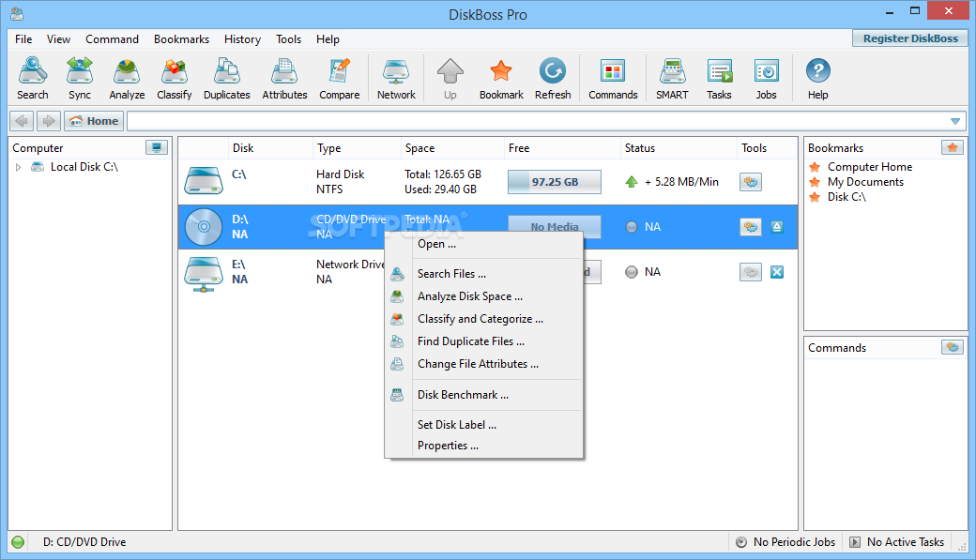This screenshot has height=560, width=976.
Task: Click the No Periodic Jobs status item
Action: pyautogui.click(x=785, y=542)
